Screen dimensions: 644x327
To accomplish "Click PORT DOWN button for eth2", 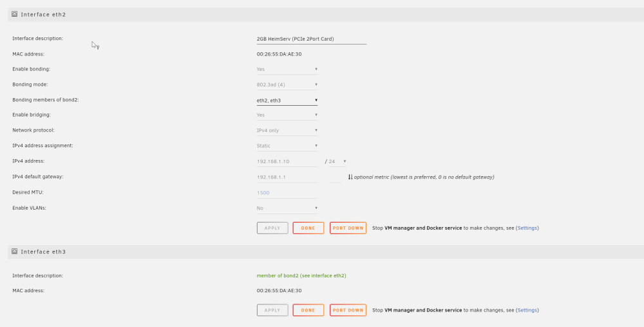I will [x=348, y=228].
